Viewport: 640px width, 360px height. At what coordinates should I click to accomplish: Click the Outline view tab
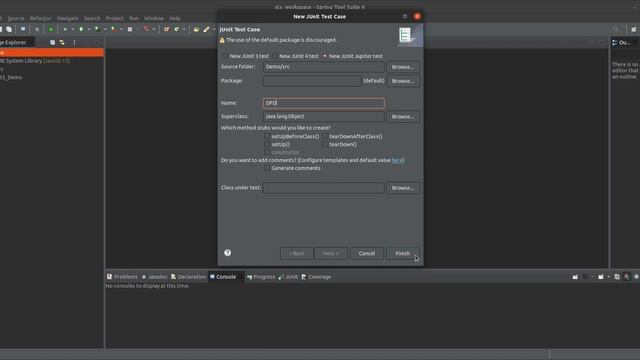621,42
